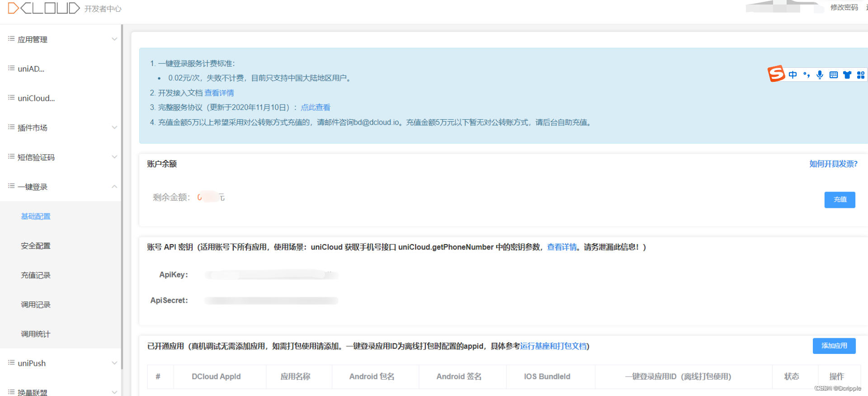Open the Sogou input method S logo
The width and height of the screenshot is (868, 396).
point(776,74)
